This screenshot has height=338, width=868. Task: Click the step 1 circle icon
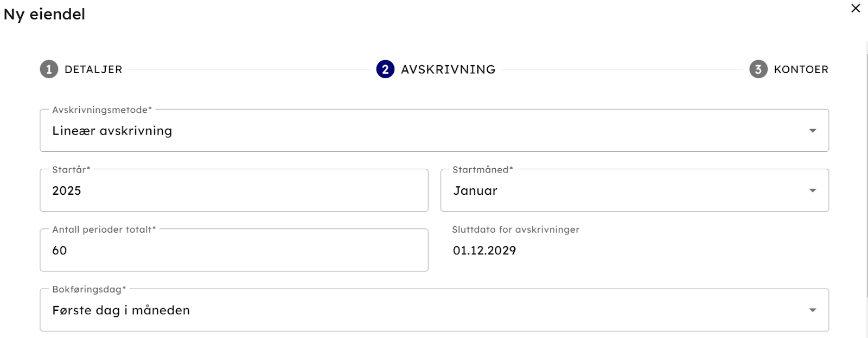49,69
